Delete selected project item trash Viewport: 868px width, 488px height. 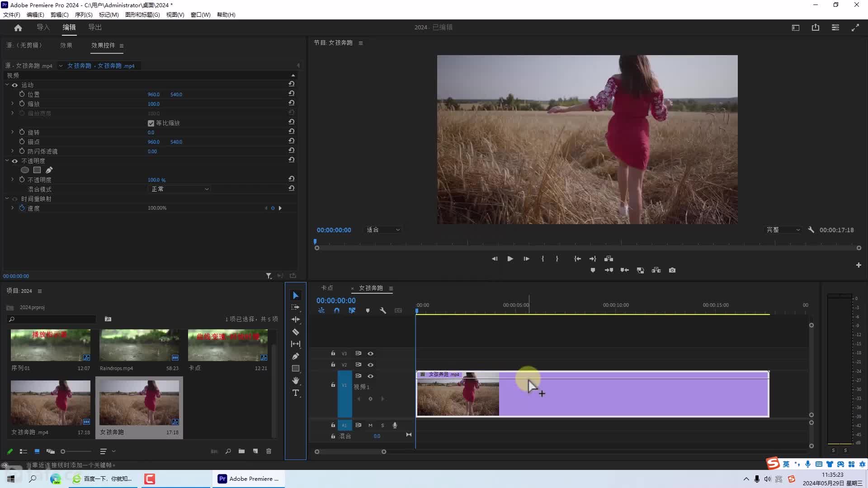coord(269,451)
